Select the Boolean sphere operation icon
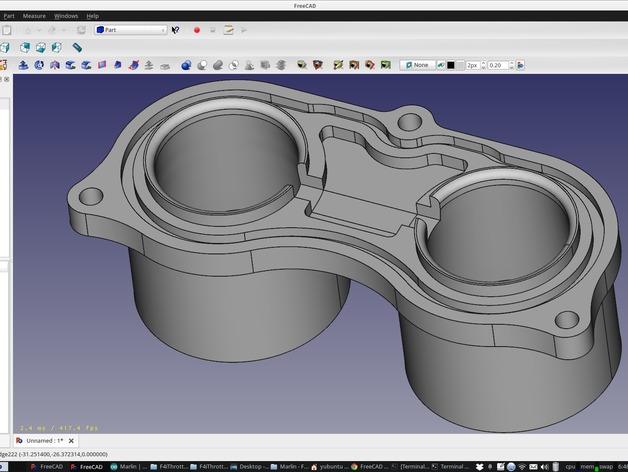The image size is (628, 472). point(186,65)
